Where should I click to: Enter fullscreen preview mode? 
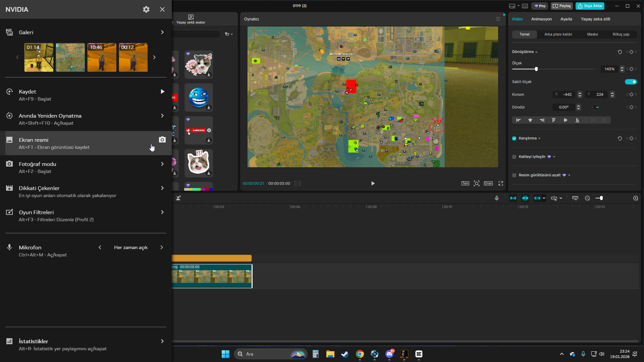(x=501, y=183)
